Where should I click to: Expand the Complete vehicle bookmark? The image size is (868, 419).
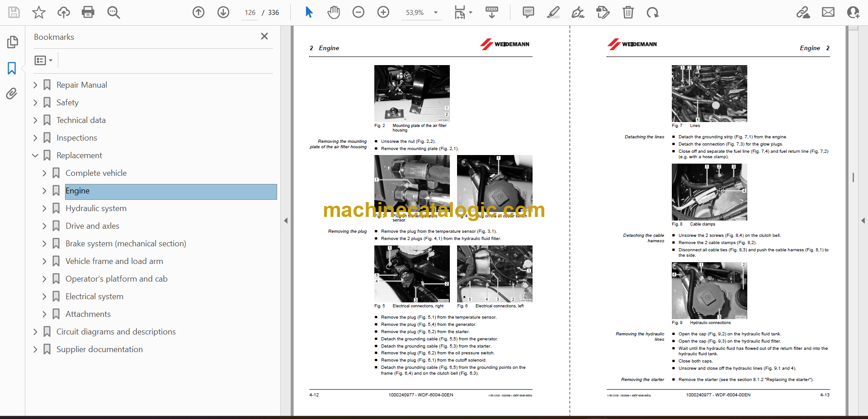(x=44, y=173)
